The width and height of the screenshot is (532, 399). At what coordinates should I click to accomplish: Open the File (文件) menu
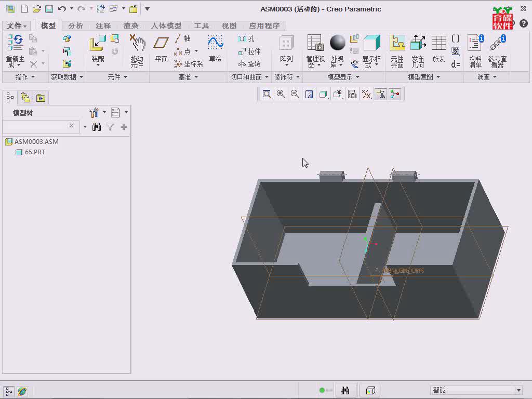click(x=16, y=25)
